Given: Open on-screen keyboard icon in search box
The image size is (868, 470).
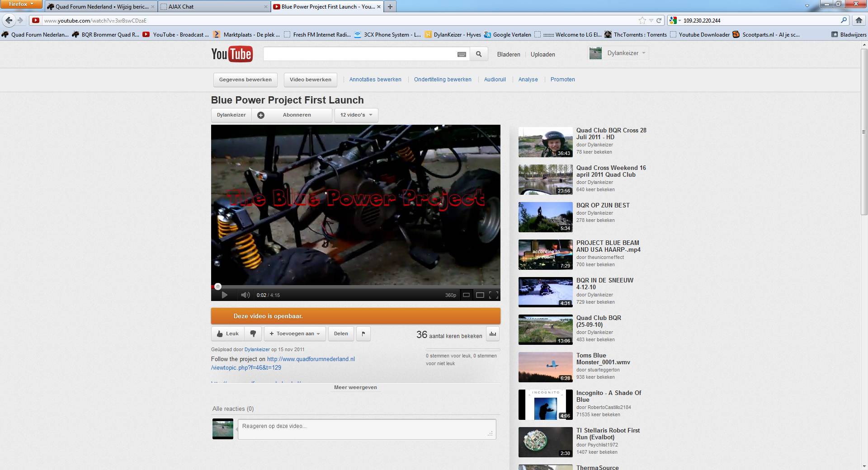Looking at the screenshot, I should click(462, 54).
